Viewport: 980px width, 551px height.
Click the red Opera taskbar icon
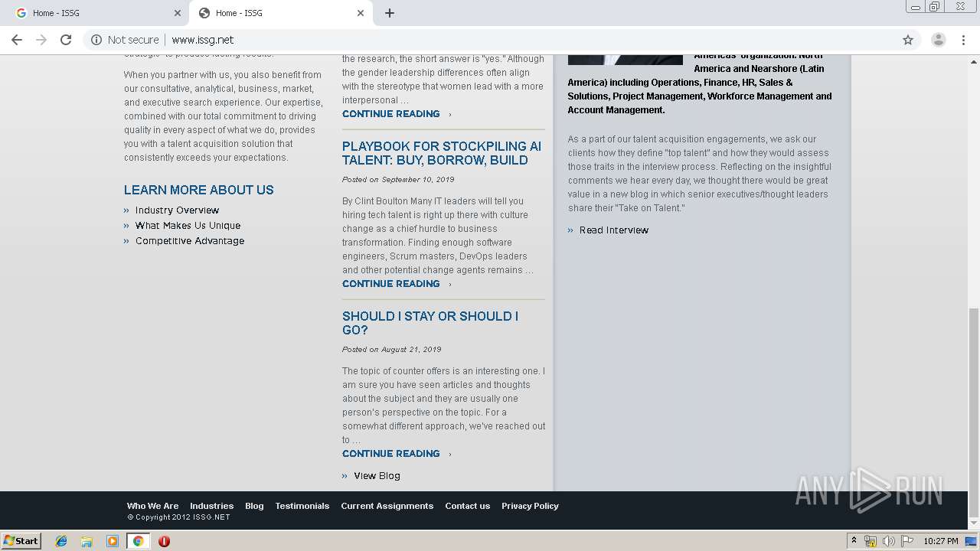click(x=164, y=540)
